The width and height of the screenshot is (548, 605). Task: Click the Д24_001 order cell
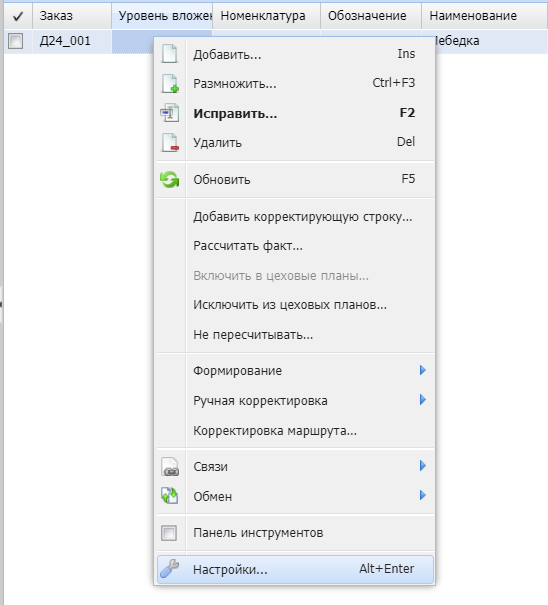coord(72,41)
